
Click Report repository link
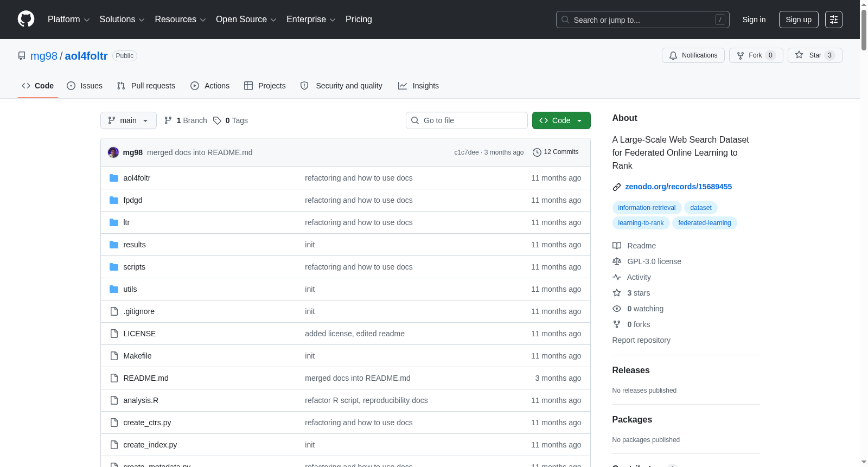coord(641,340)
